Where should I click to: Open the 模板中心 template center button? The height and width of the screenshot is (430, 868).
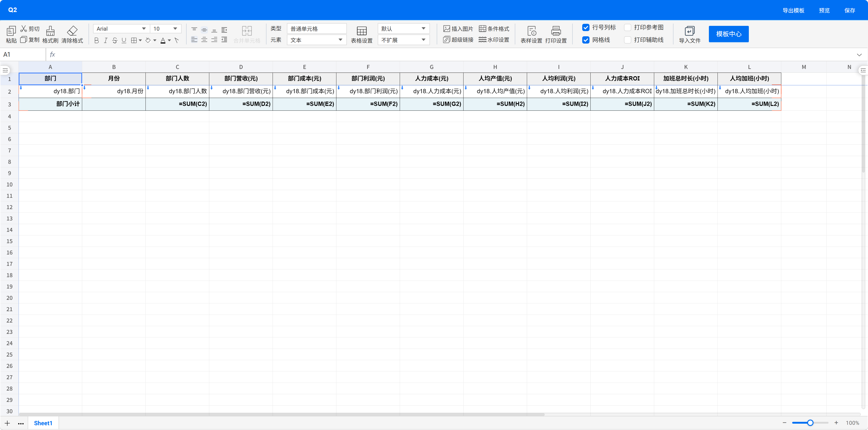click(728, 34)
